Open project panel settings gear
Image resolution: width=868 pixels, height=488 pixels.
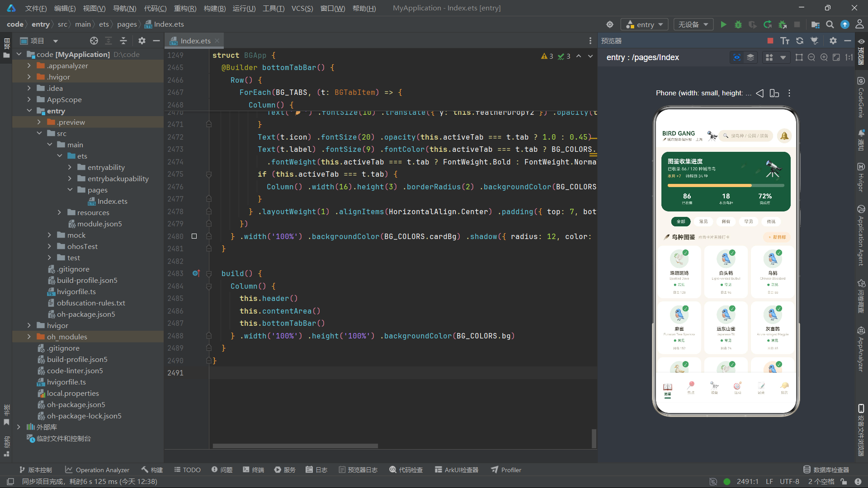point(142,41)
